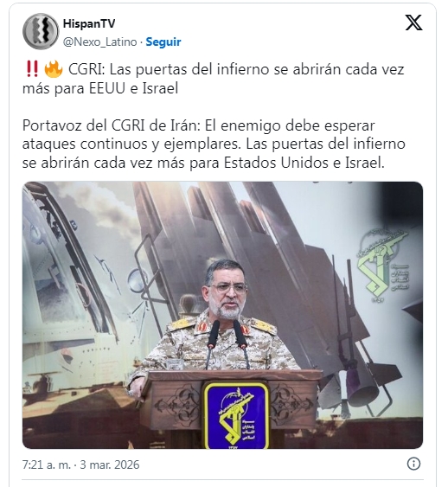Click the paragraph beginning Portavoz del CGRI
Image resolution: width=448 pixels, height=487 pixels.
(214, 144)
